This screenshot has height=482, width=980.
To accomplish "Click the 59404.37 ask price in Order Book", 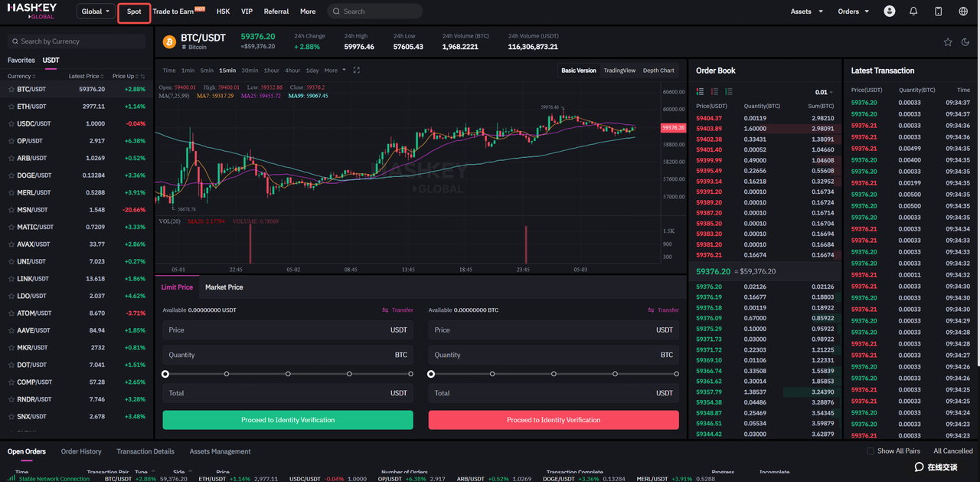I will point(709,118).
